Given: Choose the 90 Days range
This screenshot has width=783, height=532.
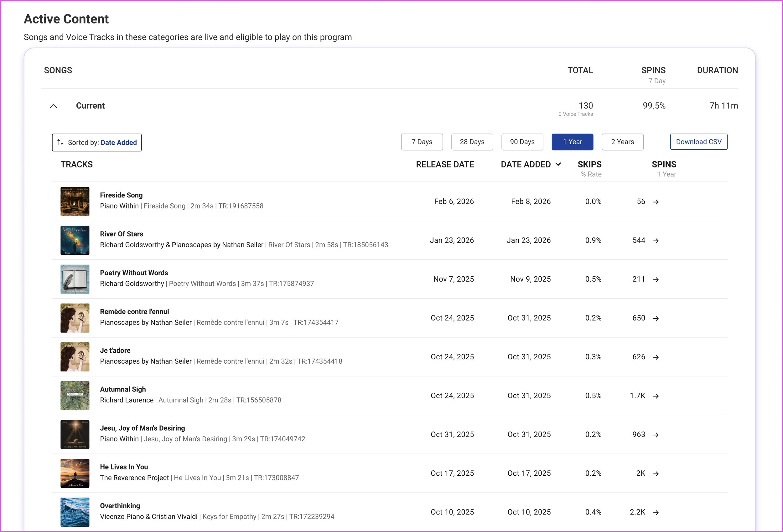Looking at the screenshot, I should (522, 142).
